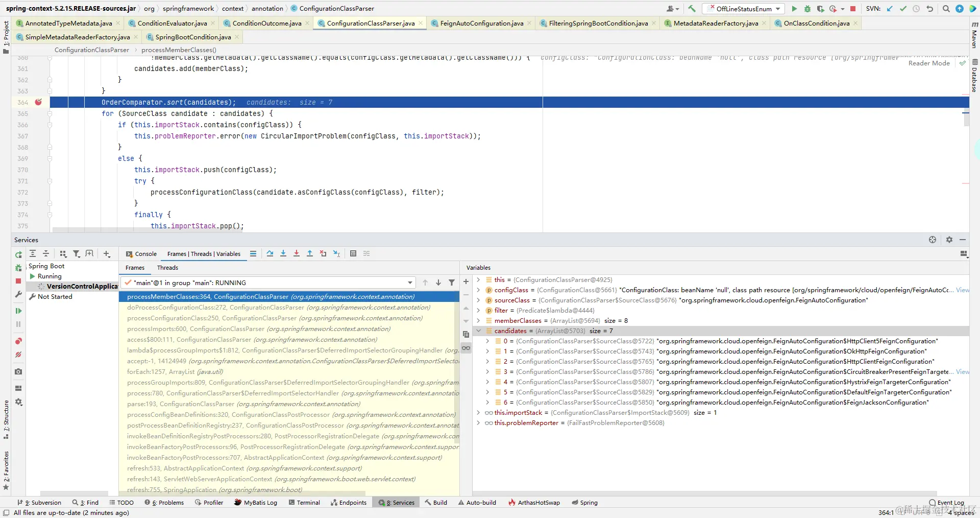The height and width of the screenshot is (518, 980).
Task: Open the Terminal tool window tab
Action: tap(304, 503)
